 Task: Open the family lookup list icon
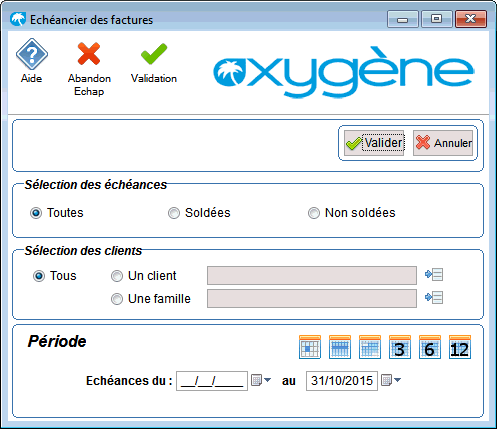[434, 297]
